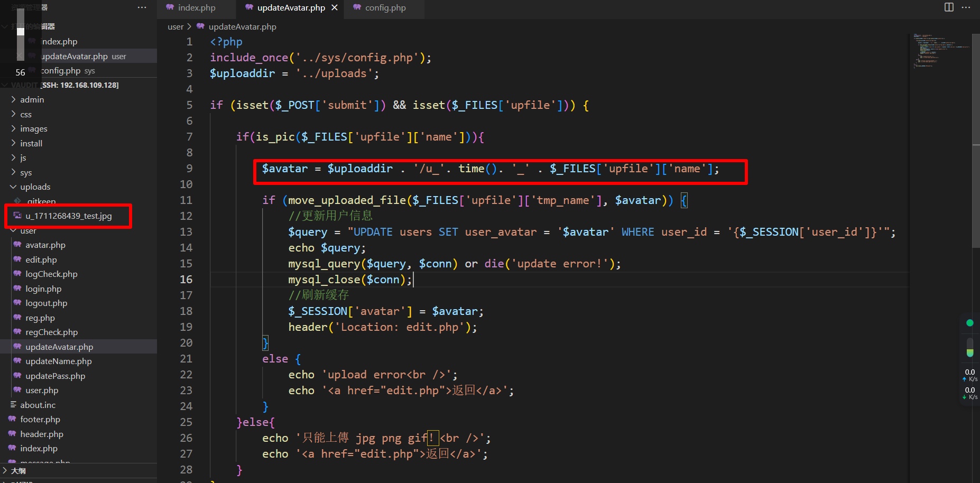Click the 'user' breadcrumb segment

[x=175, y=26]
